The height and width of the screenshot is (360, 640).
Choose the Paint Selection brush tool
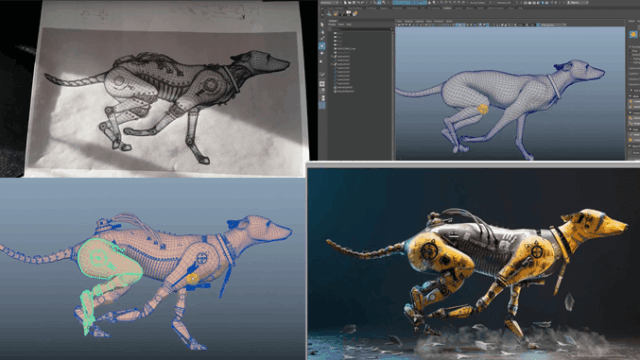[x=322, y=38]
